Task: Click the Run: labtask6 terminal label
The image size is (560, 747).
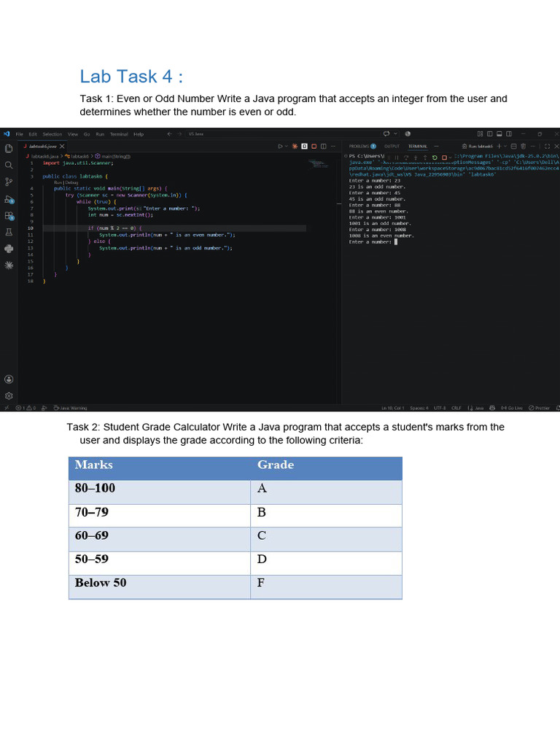Action: [x=477, y=146]
